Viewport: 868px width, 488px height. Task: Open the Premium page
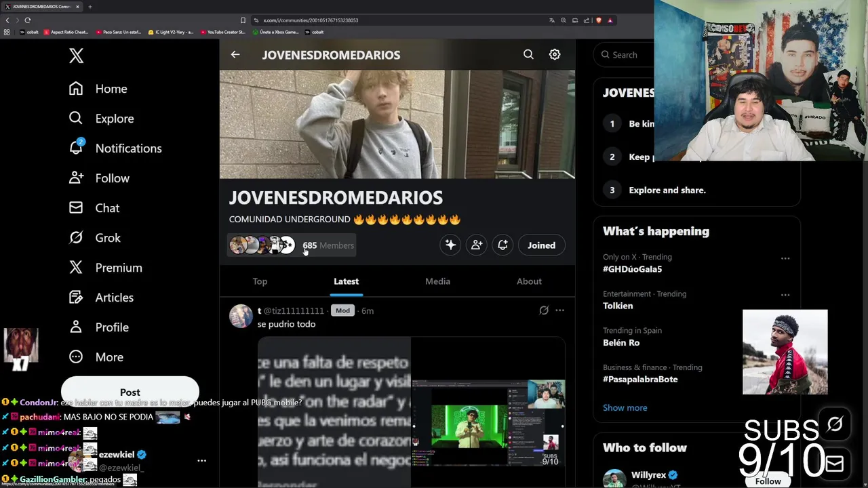105,268
